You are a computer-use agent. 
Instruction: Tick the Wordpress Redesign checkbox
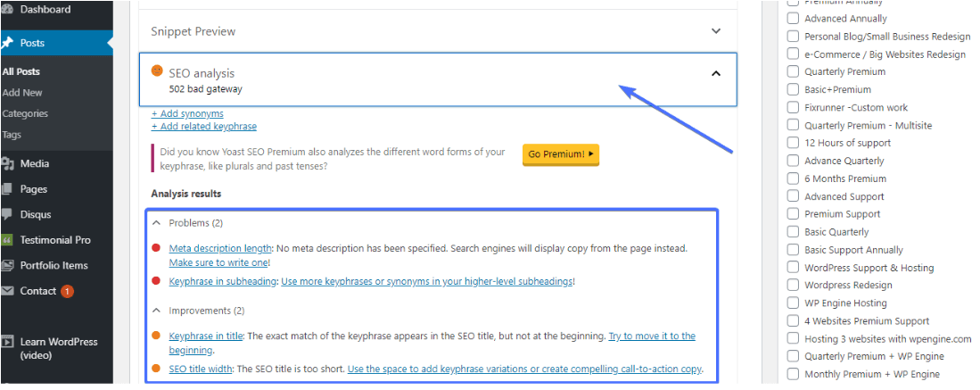point(793,285)
